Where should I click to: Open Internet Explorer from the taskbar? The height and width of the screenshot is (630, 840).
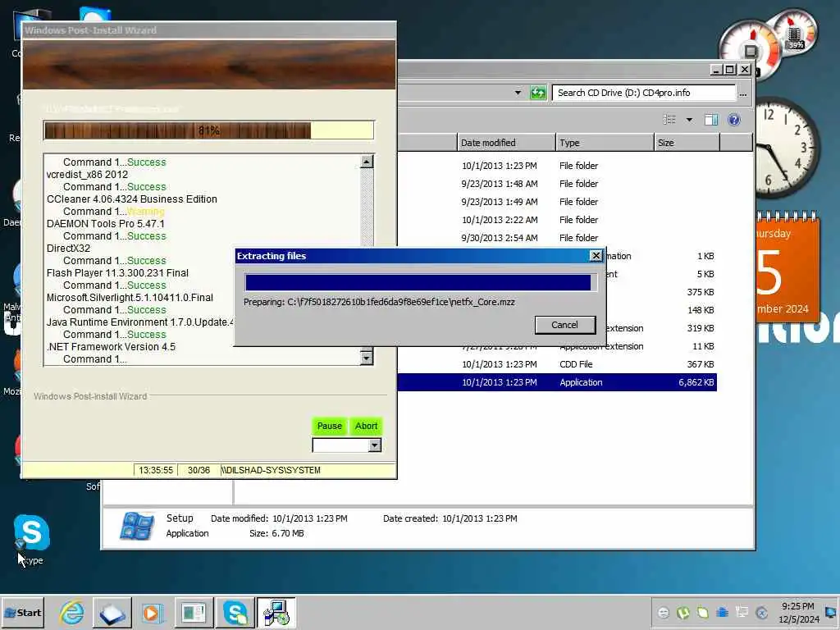pyautogui.click(x=72, y=612)
